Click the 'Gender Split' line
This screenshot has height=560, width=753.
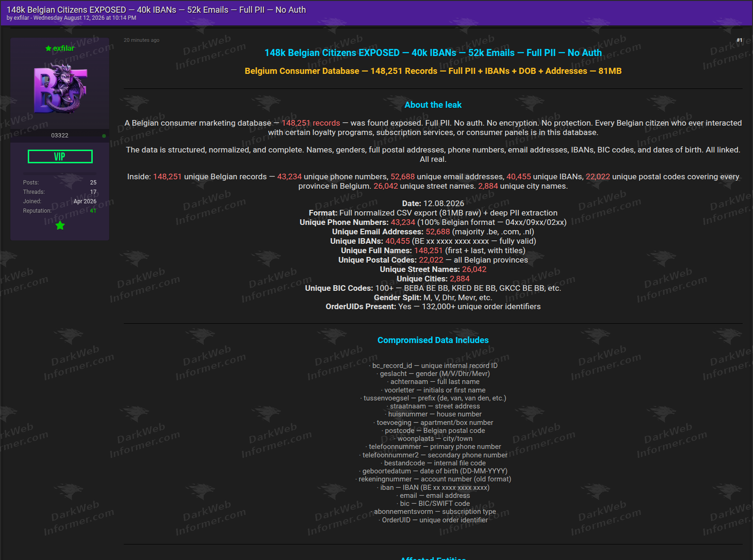click(x=433, y=298)
